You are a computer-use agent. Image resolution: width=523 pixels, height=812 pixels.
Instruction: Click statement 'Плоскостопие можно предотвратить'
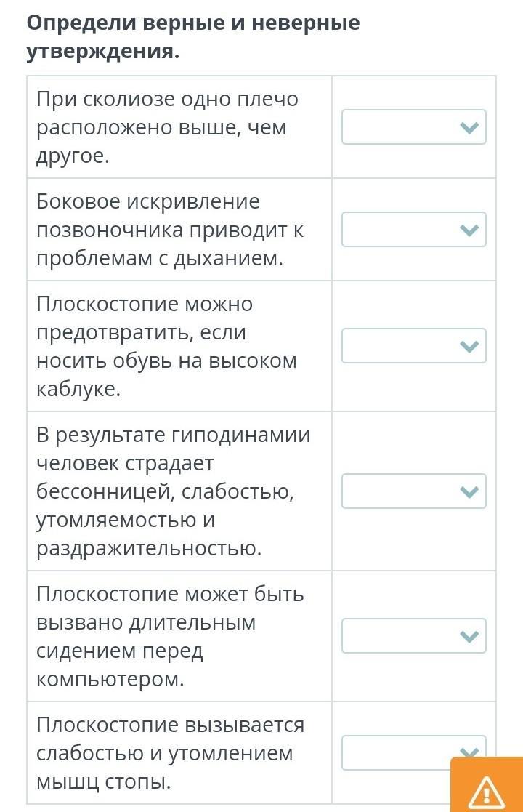[167, 346]
